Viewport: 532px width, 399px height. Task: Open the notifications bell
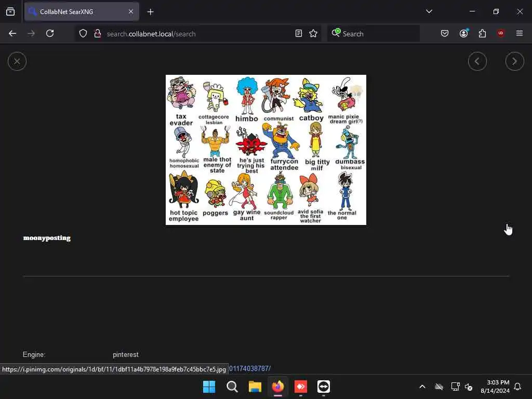(x=518, y=387)
